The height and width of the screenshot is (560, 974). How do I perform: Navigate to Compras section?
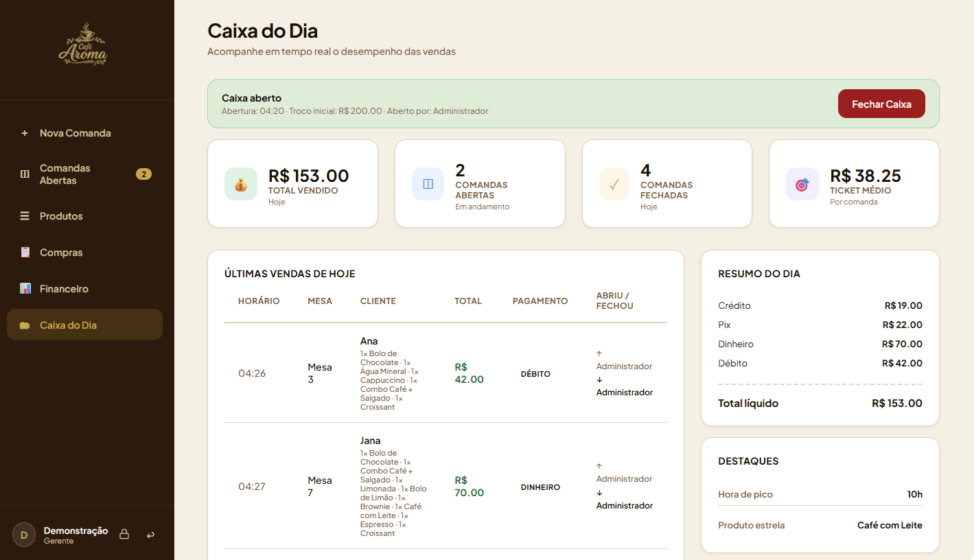(x=84, y=253)
